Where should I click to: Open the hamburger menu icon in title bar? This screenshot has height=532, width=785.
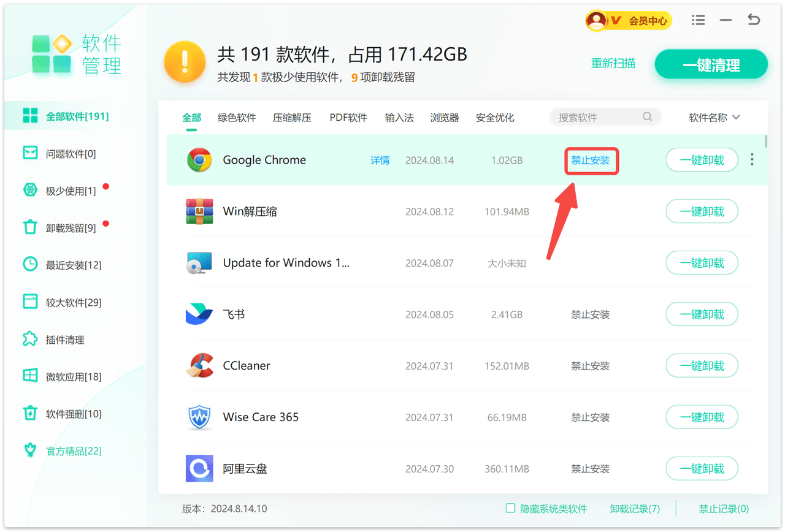(698, 20)
